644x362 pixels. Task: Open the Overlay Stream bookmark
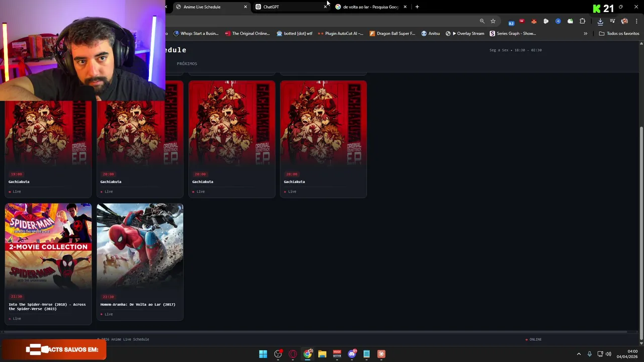pyautogui.click(x=465, y=34)
